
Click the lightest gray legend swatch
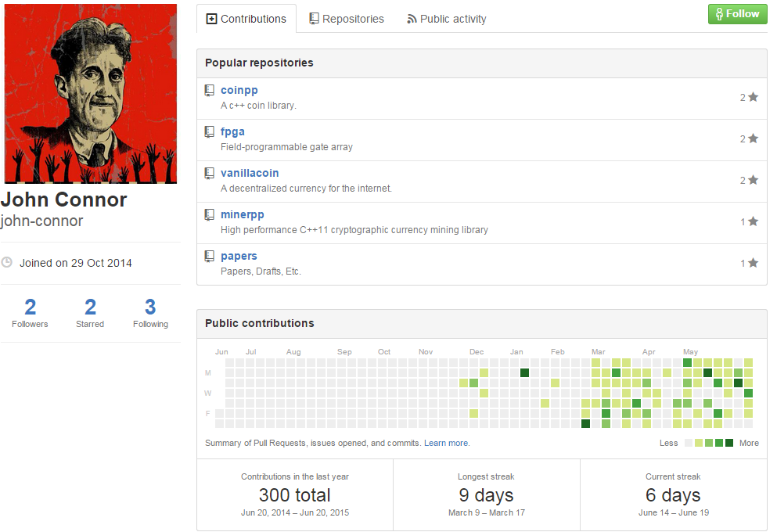(x=689, y=443)
